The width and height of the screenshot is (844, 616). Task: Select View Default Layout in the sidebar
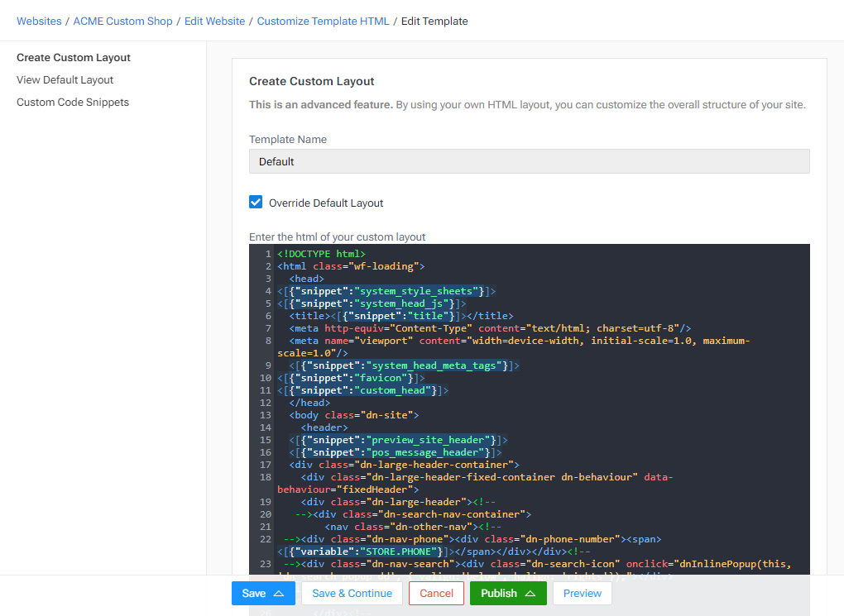[x=65, y=79]
